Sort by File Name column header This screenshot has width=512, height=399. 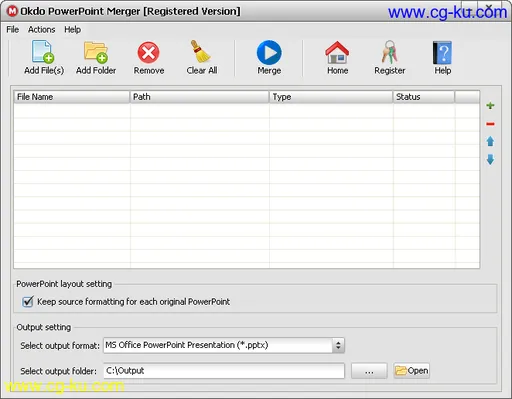coord(71,97)
